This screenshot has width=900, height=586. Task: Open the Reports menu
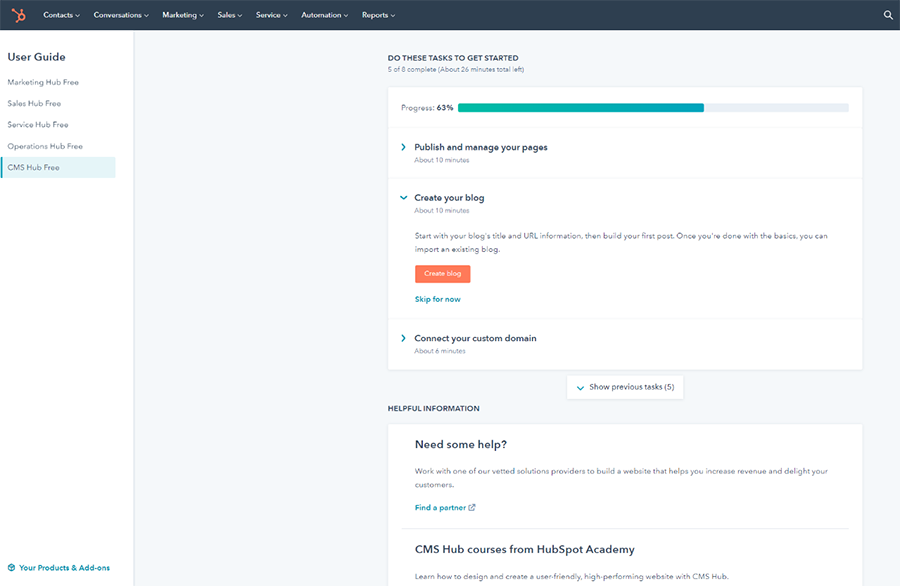[378, 15]
